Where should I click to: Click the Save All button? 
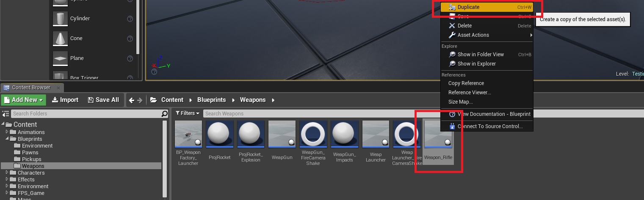[103, 100]
